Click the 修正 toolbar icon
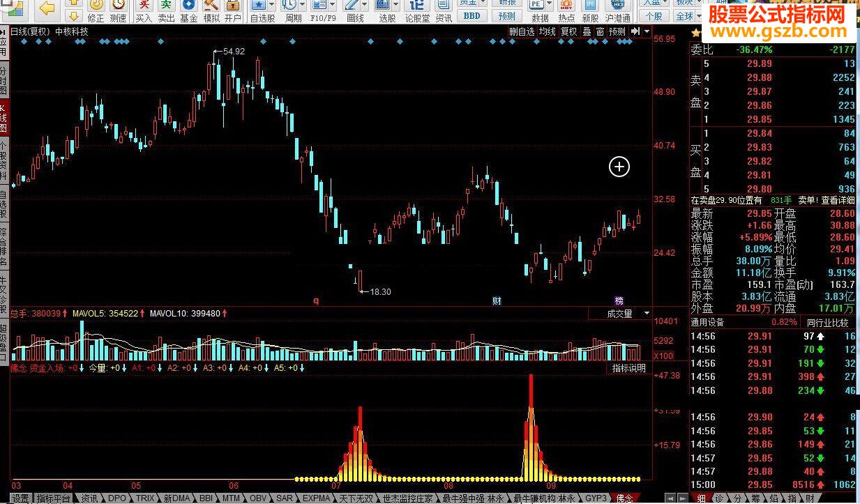This screenshot has width=860, height=504. pyautogui.click(x=96, y=11)
